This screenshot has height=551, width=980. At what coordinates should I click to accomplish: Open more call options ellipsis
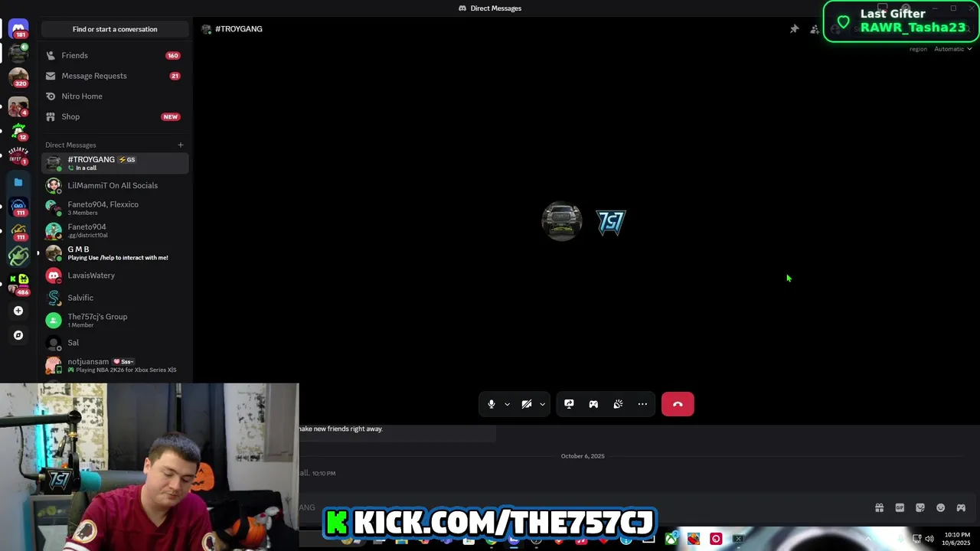pyautogui.click(x=642, y=404)
